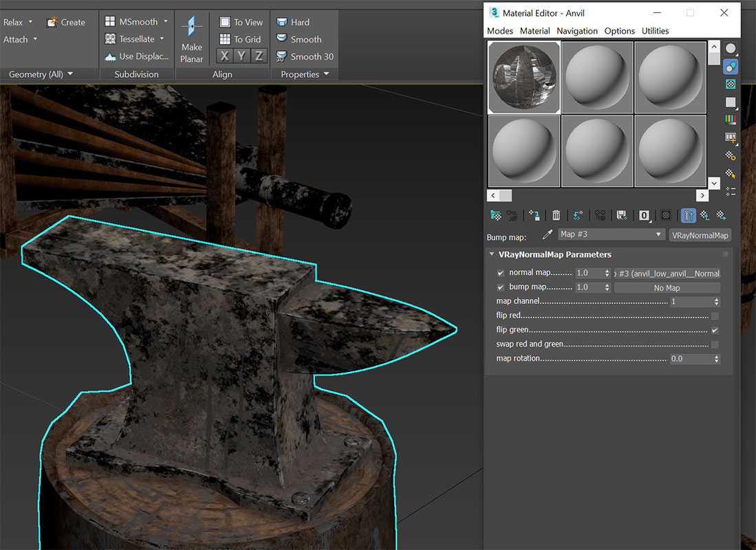
Task: Click Show Shaded Material in Viewport icon
Action: pyautogui.click(x=666, y=215)
